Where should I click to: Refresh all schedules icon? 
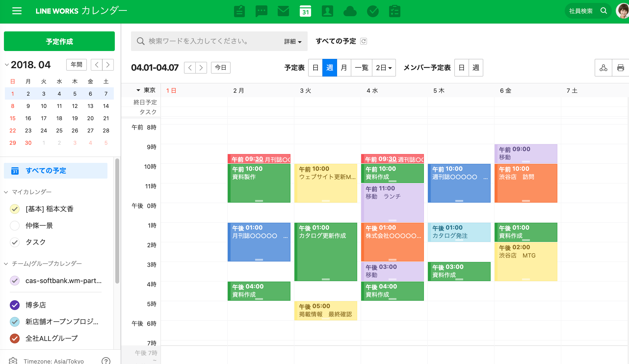click(363, 41)
